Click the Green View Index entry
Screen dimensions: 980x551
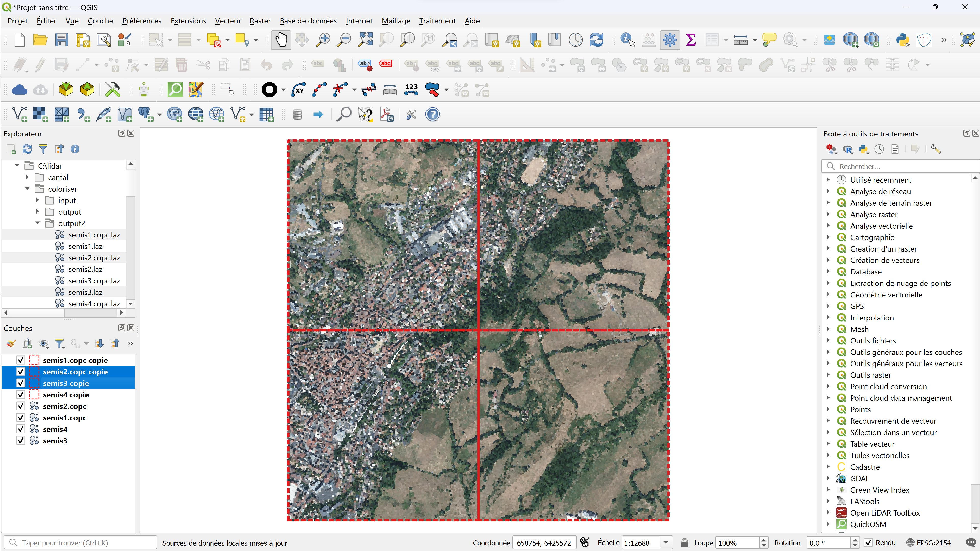tap(880, 490)
